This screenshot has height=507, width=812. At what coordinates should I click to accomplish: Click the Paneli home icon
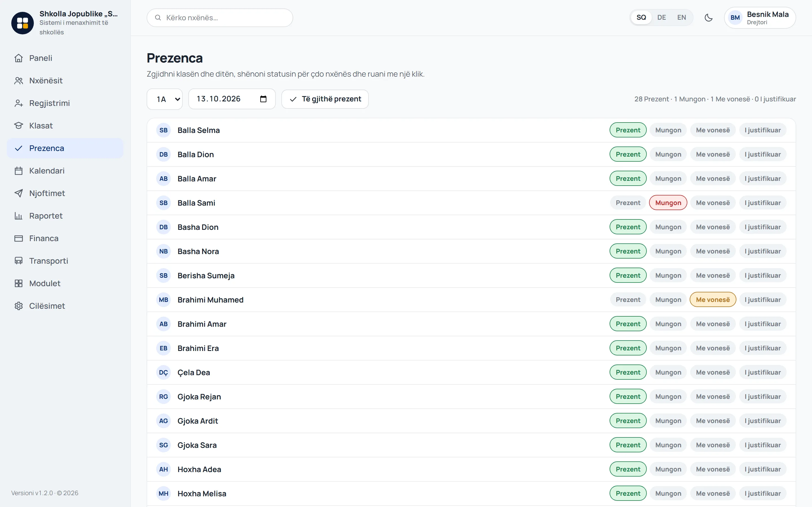coord(19,58)
